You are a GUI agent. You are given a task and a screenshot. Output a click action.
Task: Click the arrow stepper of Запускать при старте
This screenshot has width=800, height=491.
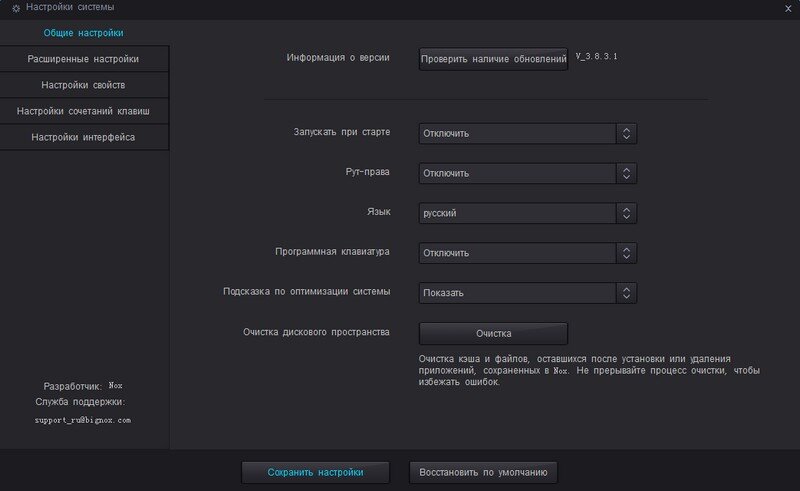pos(626,134)
